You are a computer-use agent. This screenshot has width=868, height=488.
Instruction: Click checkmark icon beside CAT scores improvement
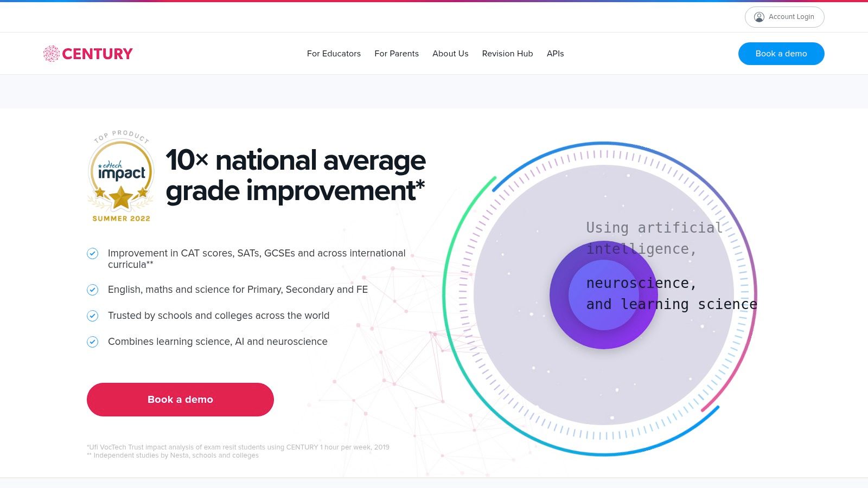pos(93,253)
